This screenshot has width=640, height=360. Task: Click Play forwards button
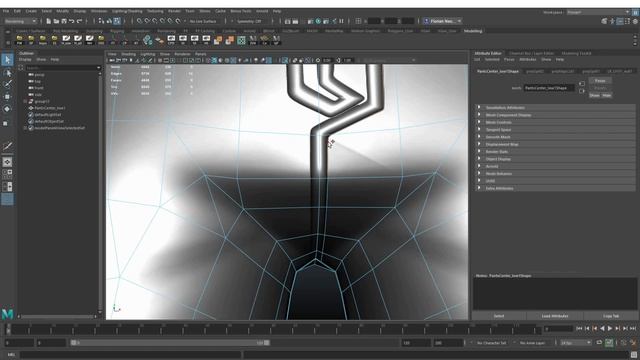point(610,328)
